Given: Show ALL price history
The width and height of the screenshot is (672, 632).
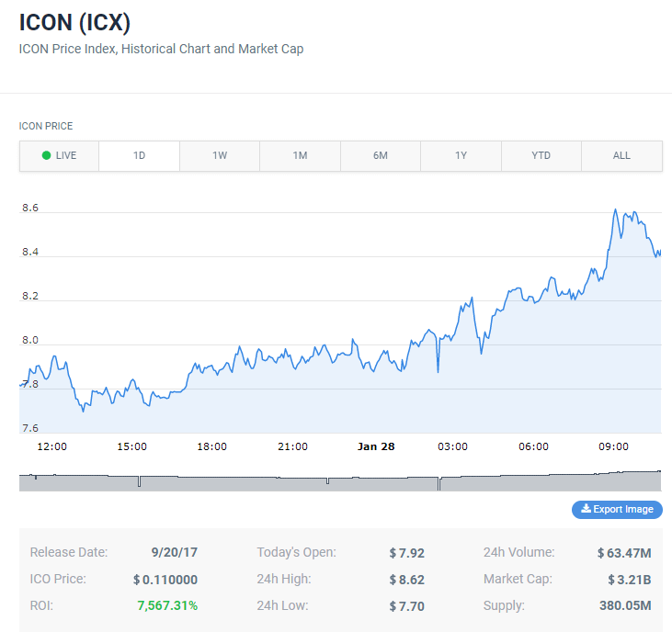Looking at the screenshot, I should coord(621,155).
